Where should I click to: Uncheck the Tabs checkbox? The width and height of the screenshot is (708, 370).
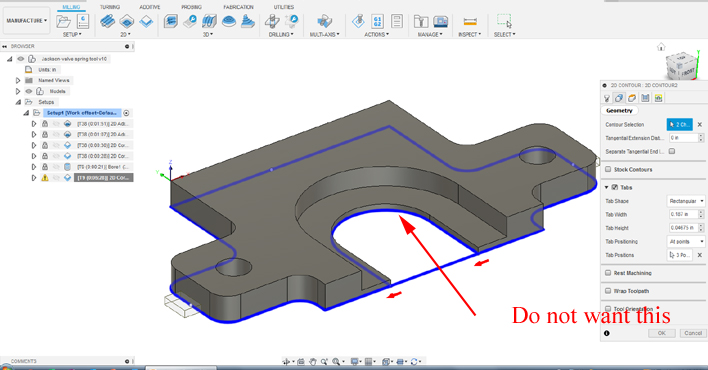(615, 187)
